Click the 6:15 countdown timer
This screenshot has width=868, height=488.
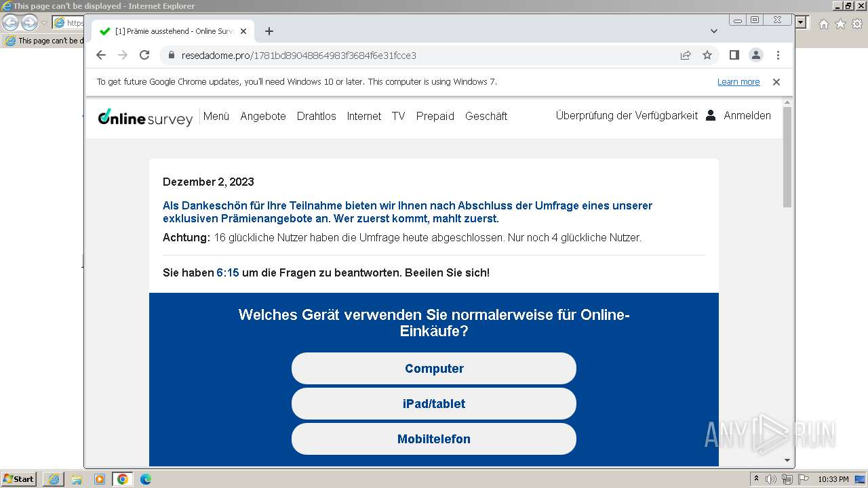[228, 272]
